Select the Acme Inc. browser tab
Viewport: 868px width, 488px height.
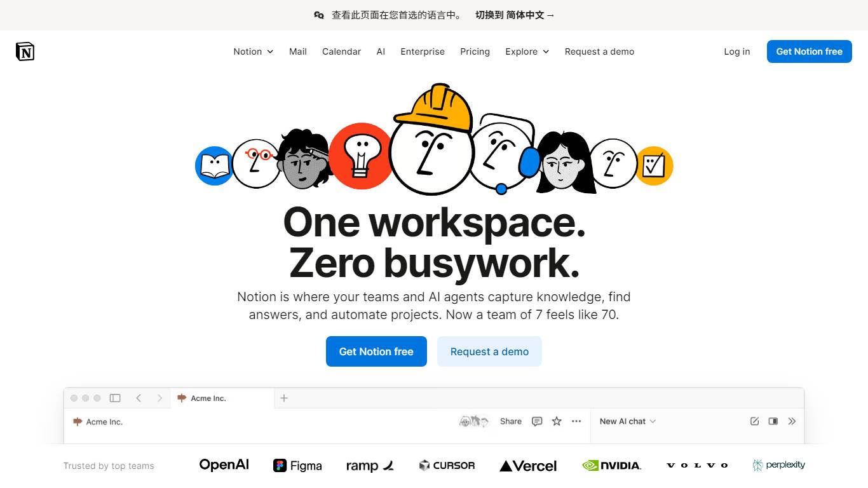(222, 398)
